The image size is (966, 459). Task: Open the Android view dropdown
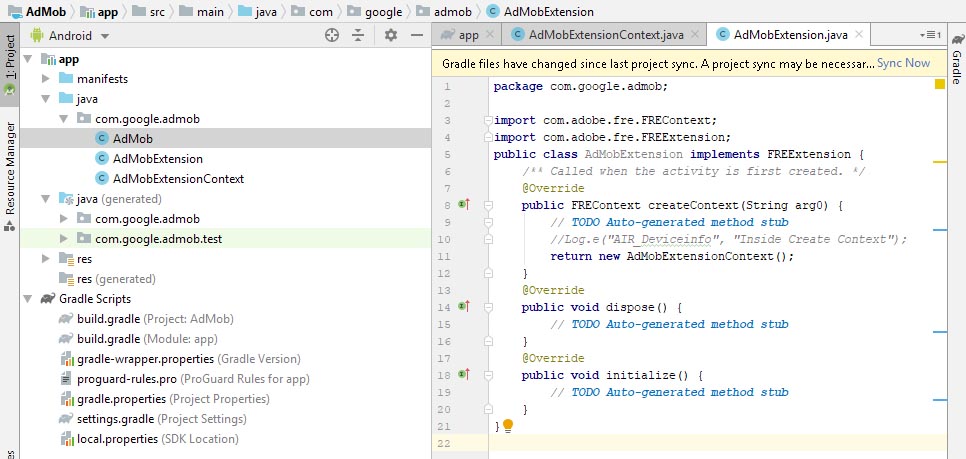point(105,36)
